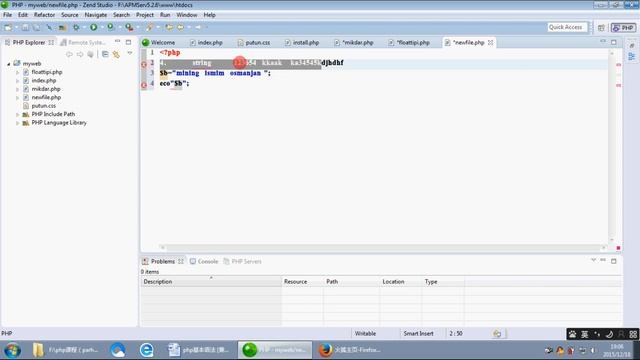Expand the floattipi.php tree node
This screenshot has width=640, height=360.
tap(18, 72)
